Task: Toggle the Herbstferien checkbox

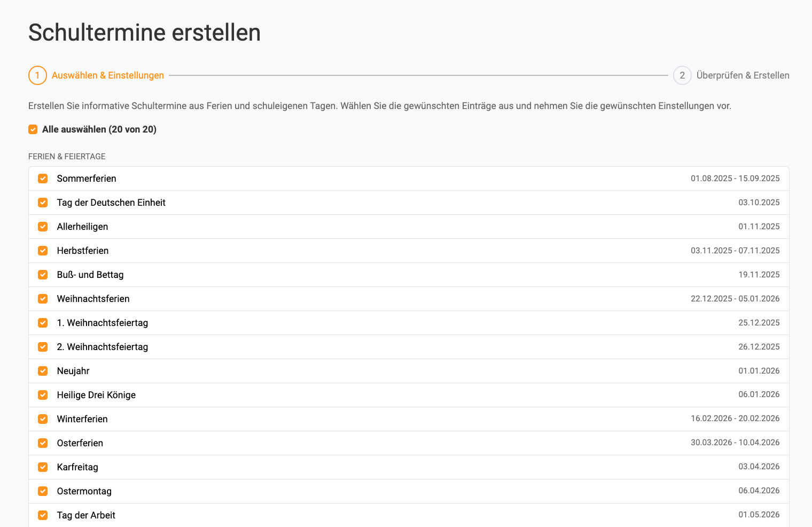Action: coord(43,251)
